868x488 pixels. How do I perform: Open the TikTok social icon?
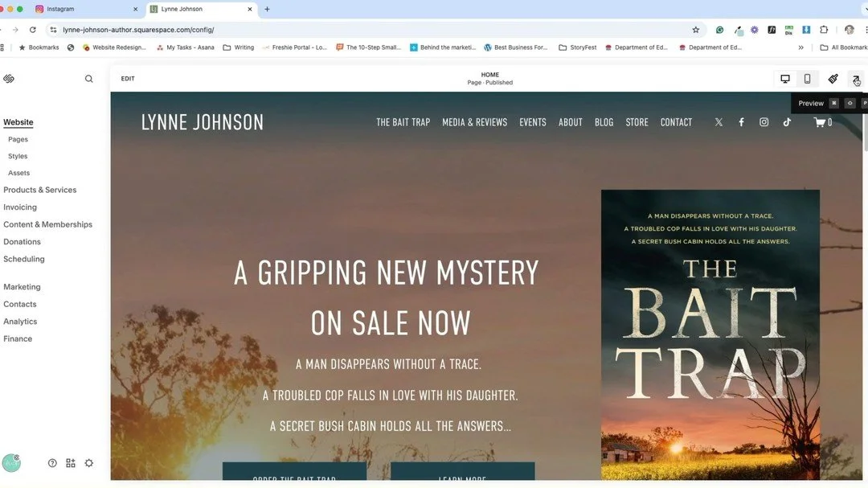point(787,122)
